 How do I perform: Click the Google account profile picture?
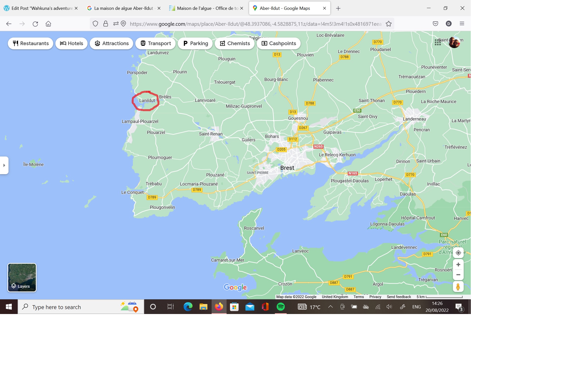[454, 42]
